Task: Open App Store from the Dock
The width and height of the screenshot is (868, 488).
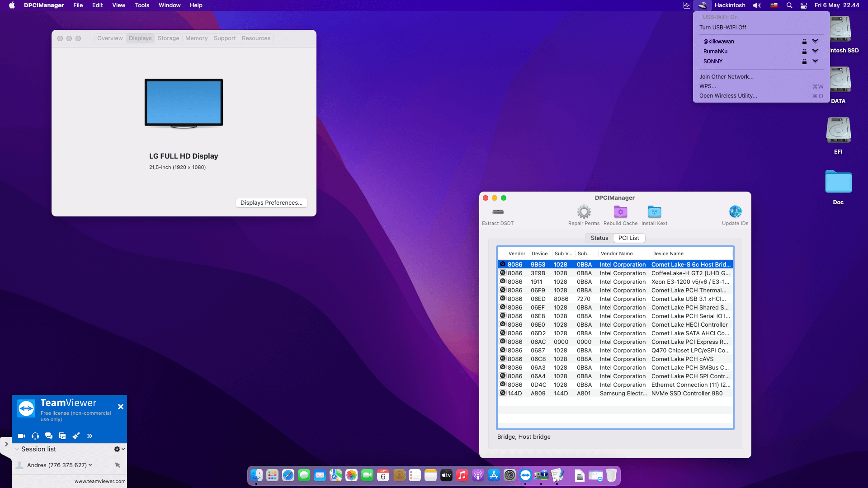Action: 494,475
